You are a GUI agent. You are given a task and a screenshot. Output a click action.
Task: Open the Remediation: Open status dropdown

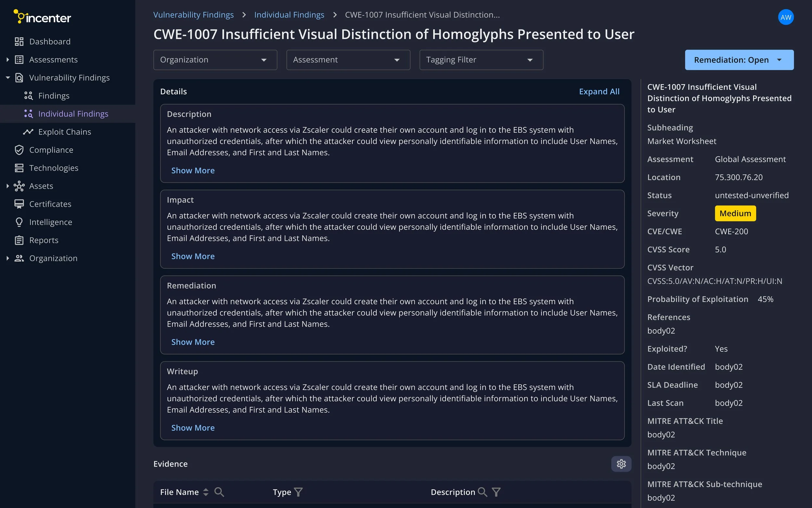tap(739, 60)
